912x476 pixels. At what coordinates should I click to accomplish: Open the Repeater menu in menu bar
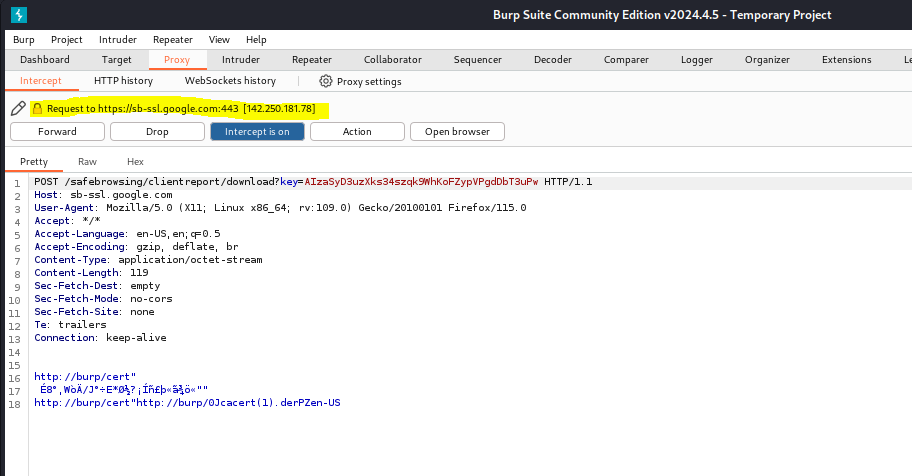173,40
